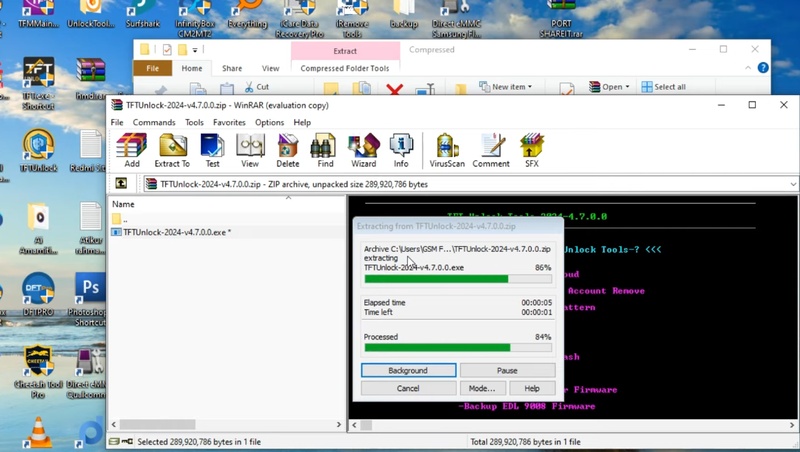Cancel the extraction

408,388
